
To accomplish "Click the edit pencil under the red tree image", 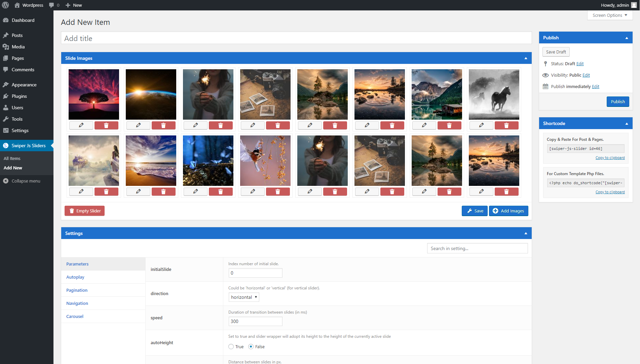I will pos(81,125).
